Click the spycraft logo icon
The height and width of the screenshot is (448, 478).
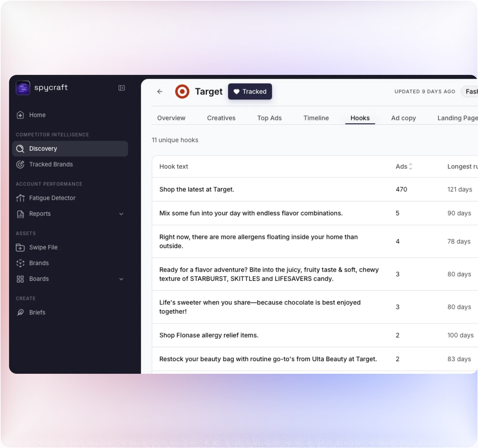(23, 88)
